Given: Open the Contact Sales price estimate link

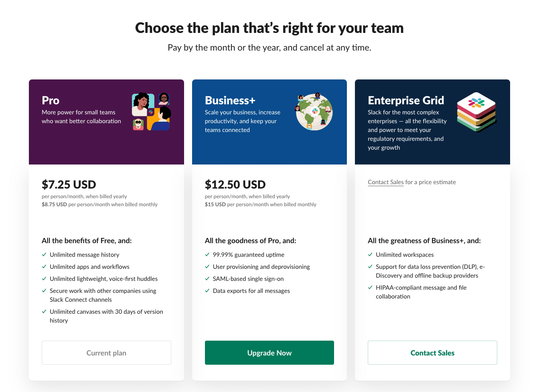Looking at the screenshot, I should 386,182.
